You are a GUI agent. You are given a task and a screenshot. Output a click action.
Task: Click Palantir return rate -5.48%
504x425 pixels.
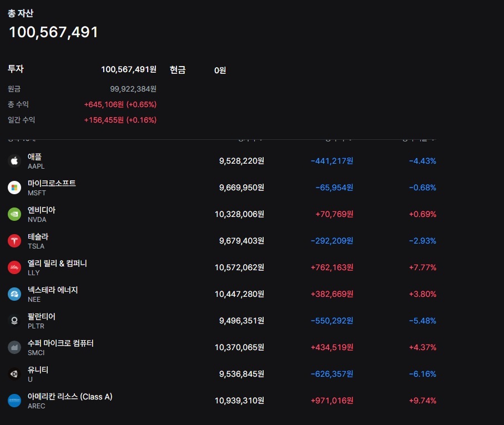pyautogui.click(x=422, y=321)
